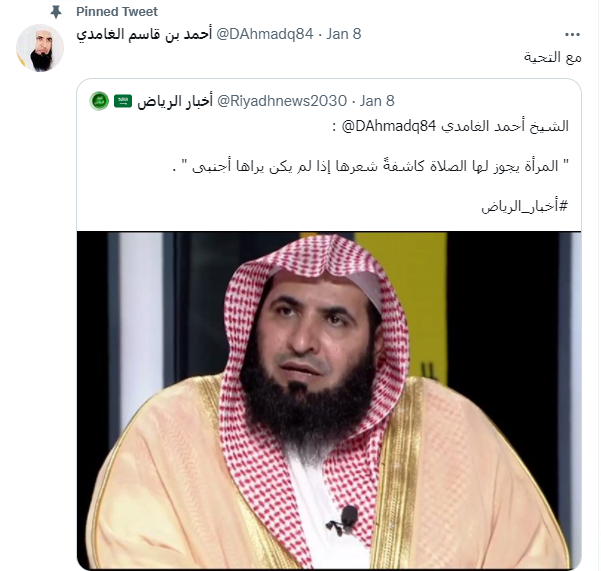Open the three-dot more options menu
The image size is (601, 571).
572,34
